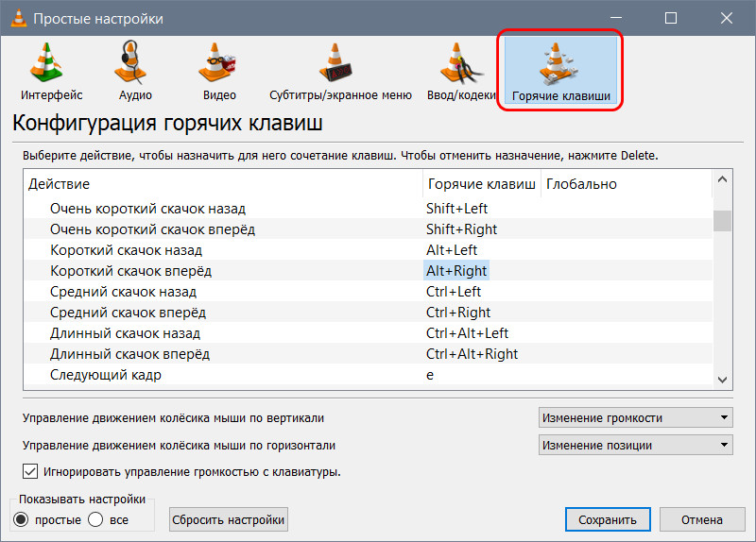
Task: Select row Короткий скачок назад
Action: point(369,250)
